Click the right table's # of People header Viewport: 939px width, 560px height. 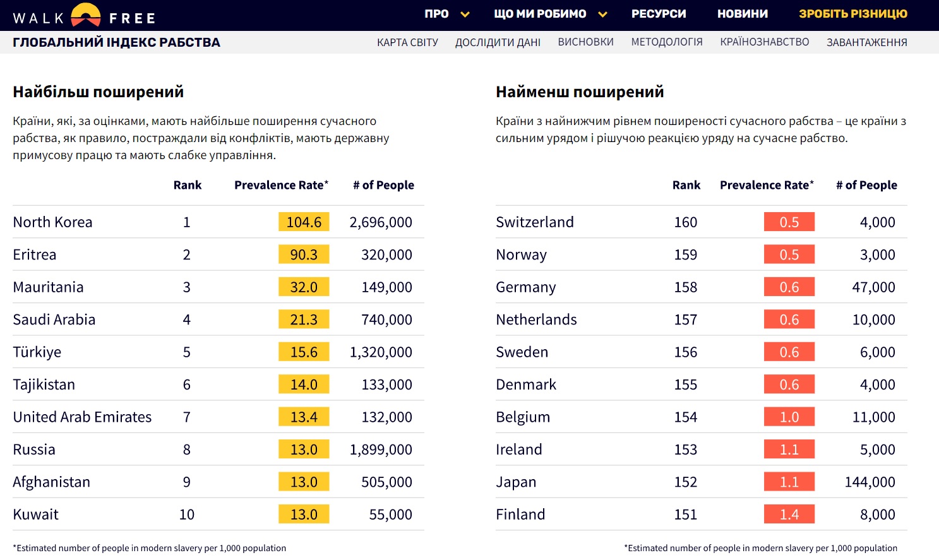tap(866, 185)
